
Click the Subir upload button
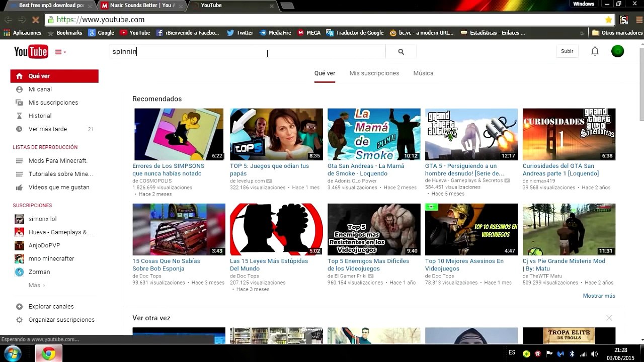point(567,51)
